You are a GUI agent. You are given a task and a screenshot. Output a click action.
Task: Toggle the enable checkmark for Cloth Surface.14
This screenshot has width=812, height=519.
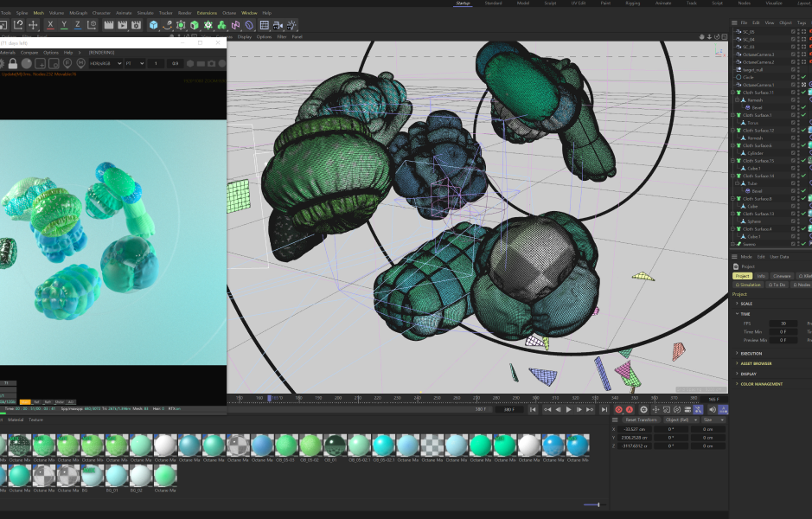(x=803, y=176)
